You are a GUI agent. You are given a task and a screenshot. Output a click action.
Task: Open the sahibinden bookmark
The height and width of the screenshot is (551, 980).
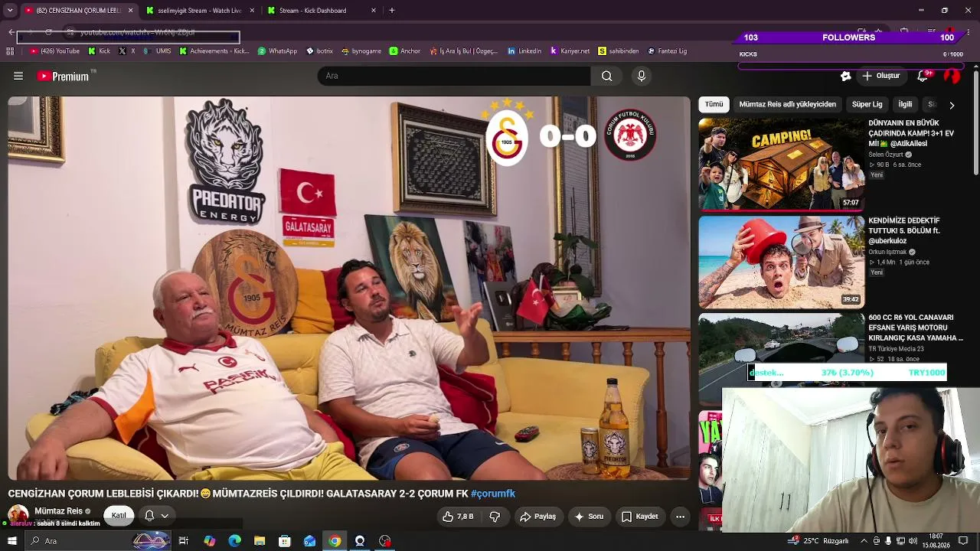[619, 51]
